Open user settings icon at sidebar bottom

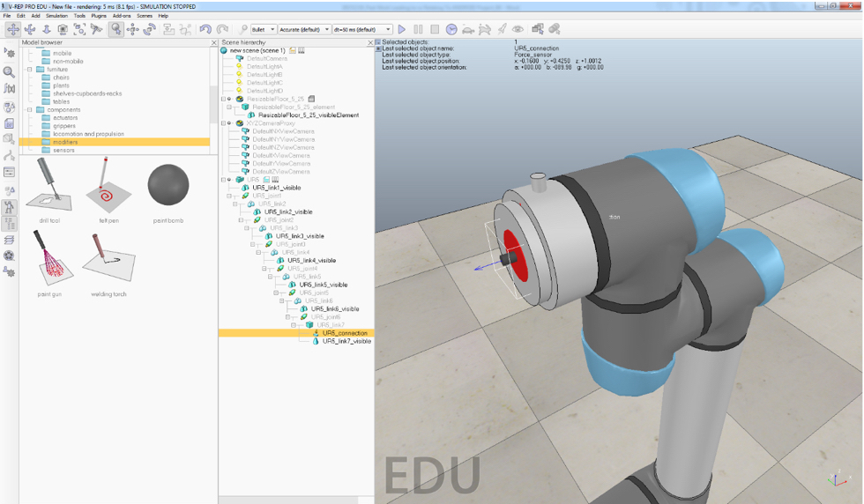click(x=10, y=272)
